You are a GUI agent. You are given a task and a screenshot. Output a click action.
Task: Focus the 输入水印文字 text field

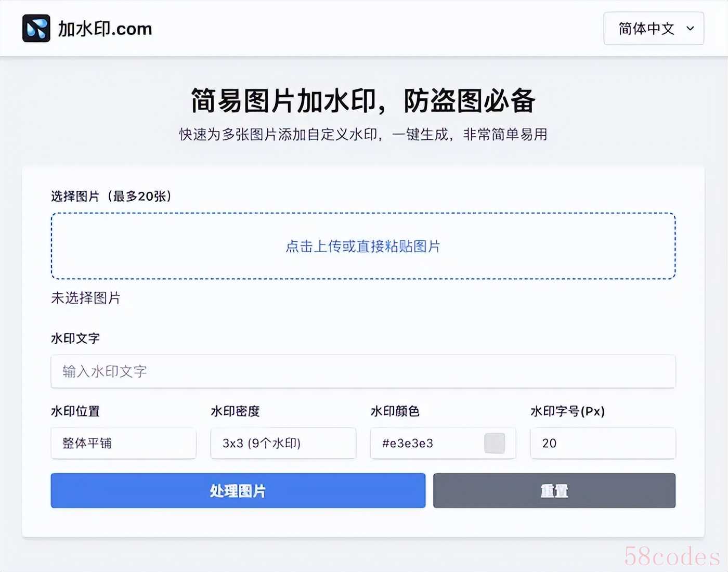[x=363, y=371]
